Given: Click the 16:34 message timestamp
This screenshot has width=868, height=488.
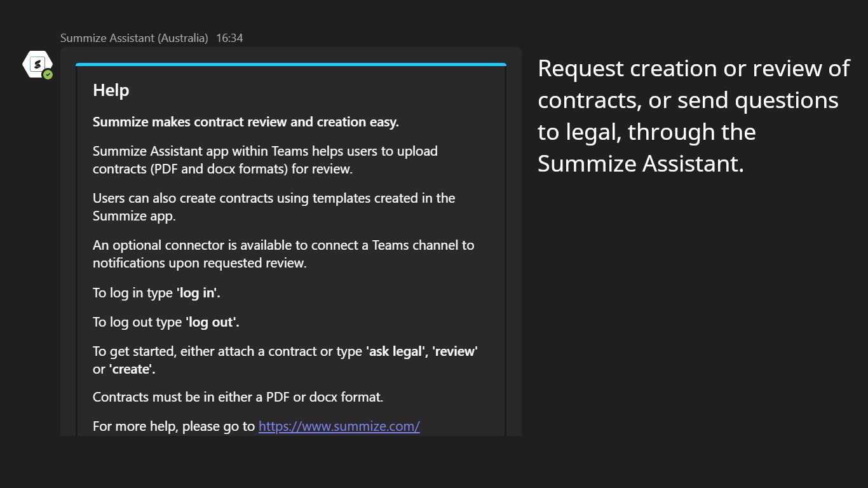Looking at the screenshot, I should tap(229, 38).
